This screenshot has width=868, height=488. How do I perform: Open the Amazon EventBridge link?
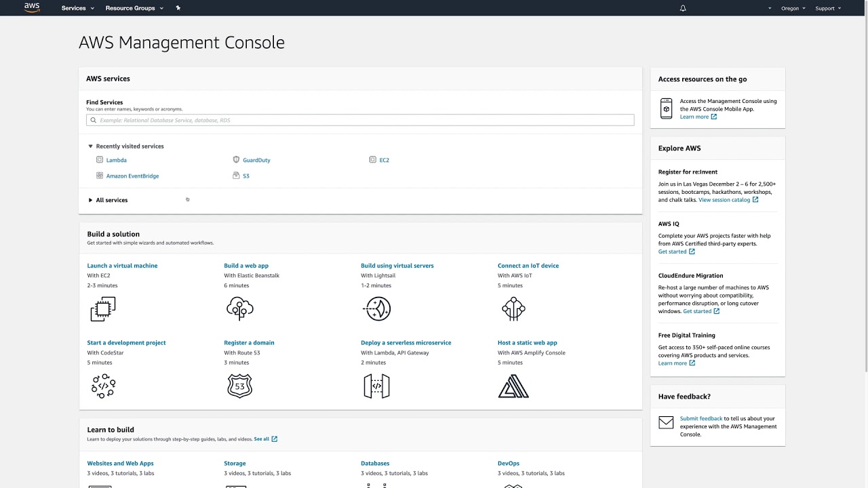coord(132,176)
